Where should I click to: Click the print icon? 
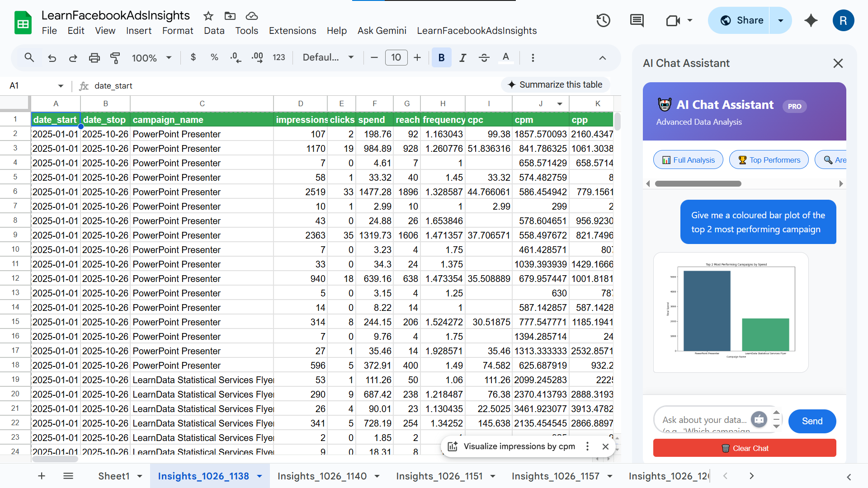(94, 58)
